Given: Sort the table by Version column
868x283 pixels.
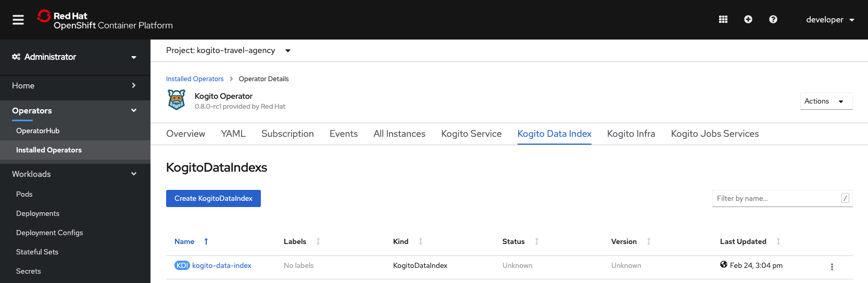Looking at the screenshot, I should [631, 241].
